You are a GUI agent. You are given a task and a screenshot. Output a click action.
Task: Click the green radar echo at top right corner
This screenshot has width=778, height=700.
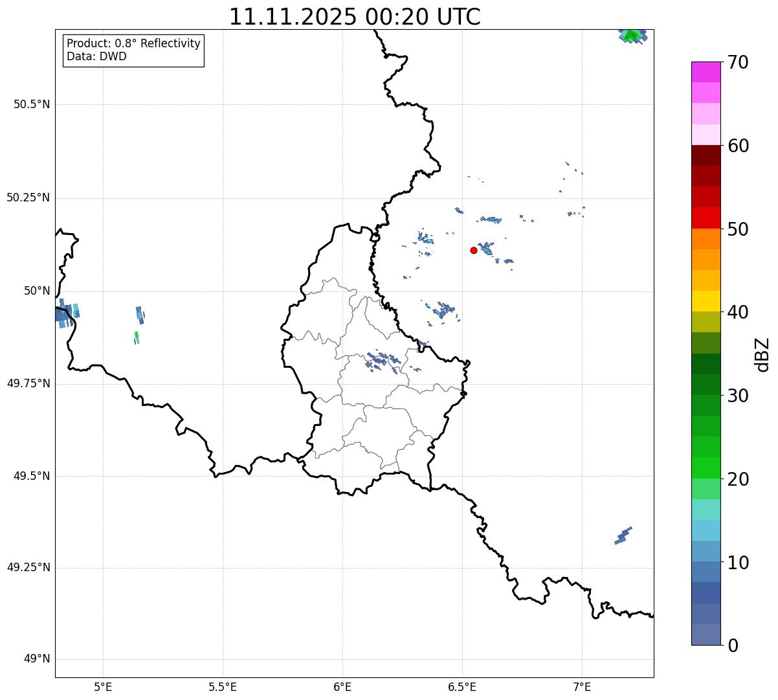tap(632, 36)
